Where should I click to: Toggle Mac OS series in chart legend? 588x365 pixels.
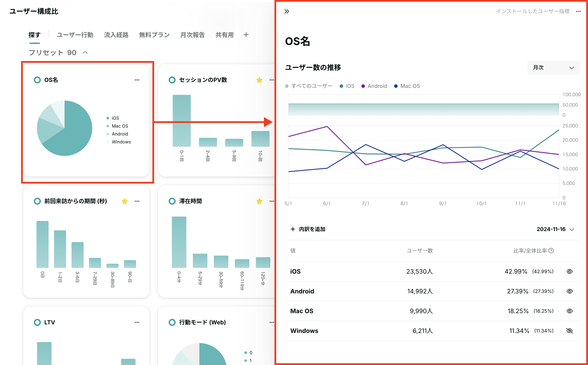point(407,86)
